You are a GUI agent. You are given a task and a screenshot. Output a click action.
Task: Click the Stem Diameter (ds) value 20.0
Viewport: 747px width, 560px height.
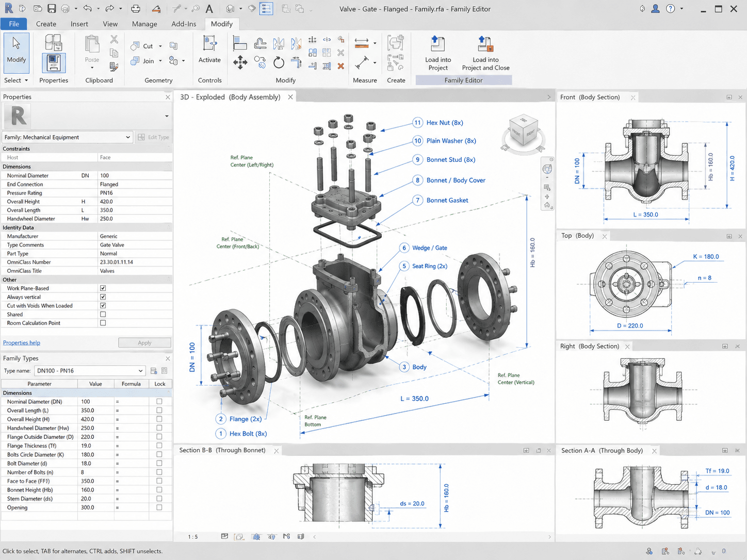(95, 499)
